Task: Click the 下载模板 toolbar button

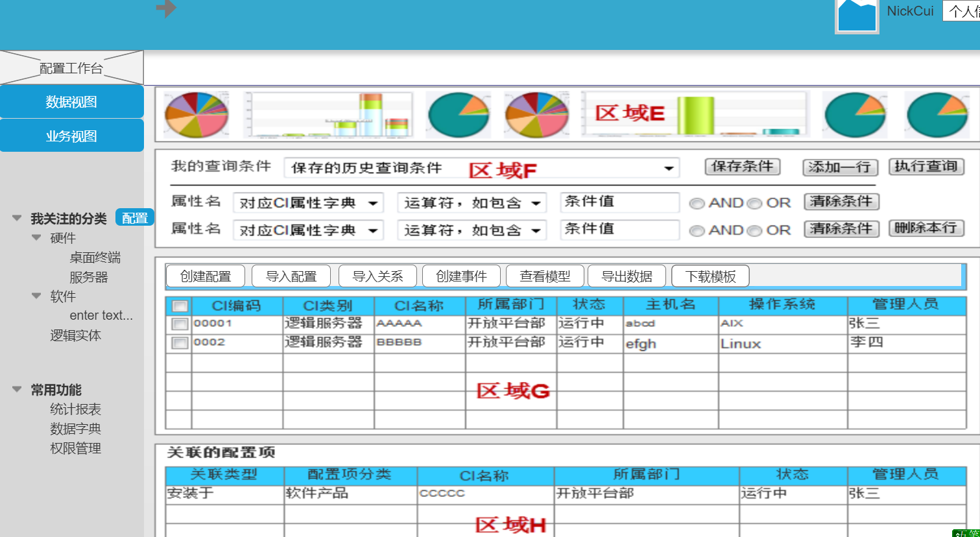Action: pos(711,276)
